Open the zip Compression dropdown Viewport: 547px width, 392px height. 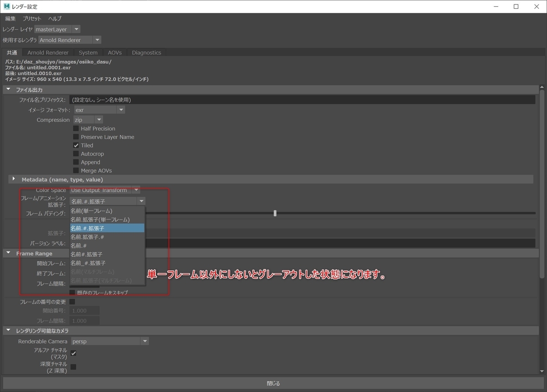coord(88,120)
